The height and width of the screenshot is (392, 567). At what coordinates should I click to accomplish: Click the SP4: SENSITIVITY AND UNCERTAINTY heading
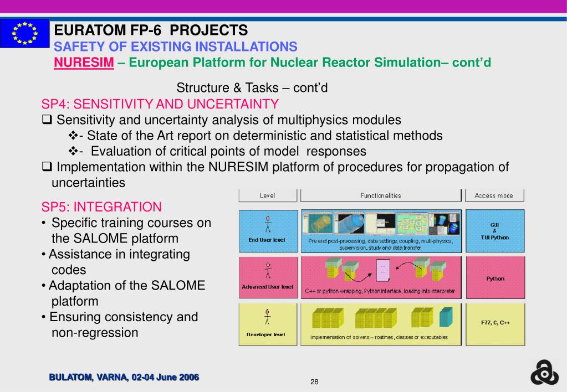click(160, 104)
